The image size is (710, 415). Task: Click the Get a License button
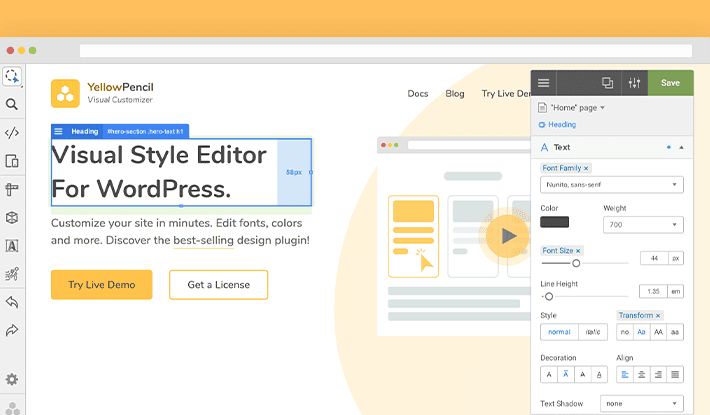click(218, 285)
